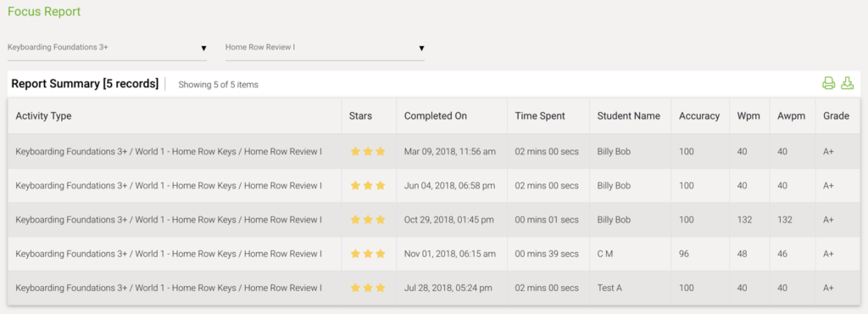Sort by Awpm column header

pos(791,115)
